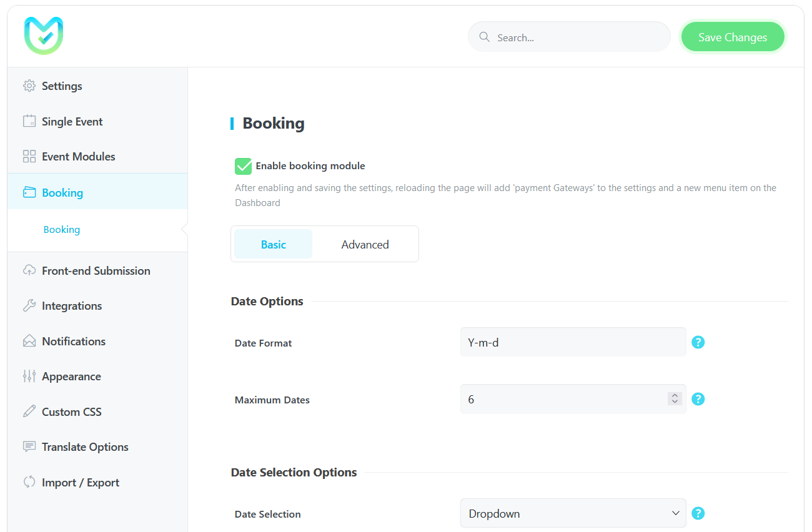Screen dimensions: 812x532
Task: Click the Front-end Submission cloud upload icon
Action: (x=29, y=270)
